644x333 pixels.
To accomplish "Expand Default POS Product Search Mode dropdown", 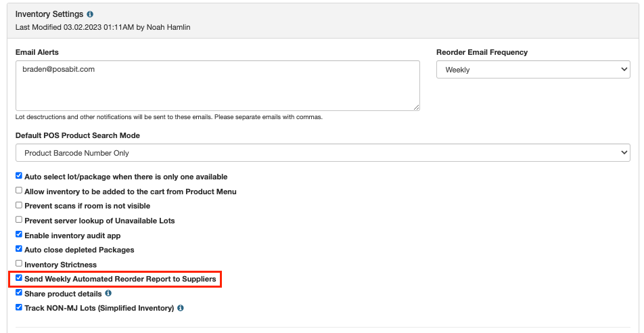I will [x=323, y=152].
